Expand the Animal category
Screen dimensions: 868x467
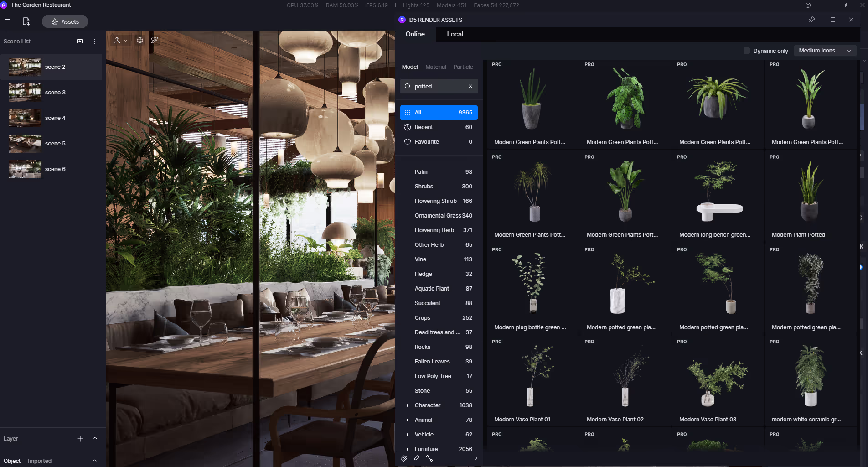[x=408, y=420]
